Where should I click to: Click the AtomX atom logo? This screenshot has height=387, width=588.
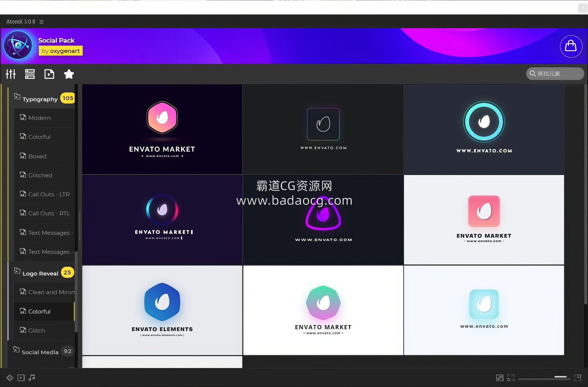pyautogui.click(x=18, y=45)
